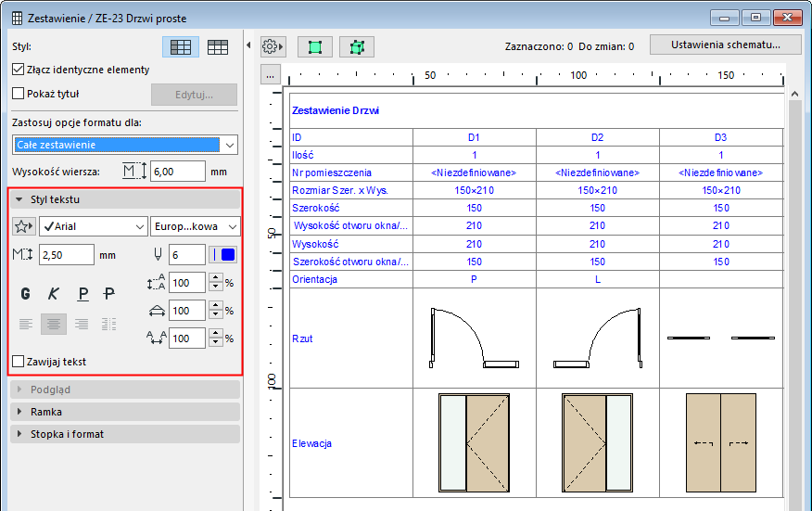Screen dimensions: 812x511
Task: Select the first schedule style layout icon
Action: click(181, 46)
